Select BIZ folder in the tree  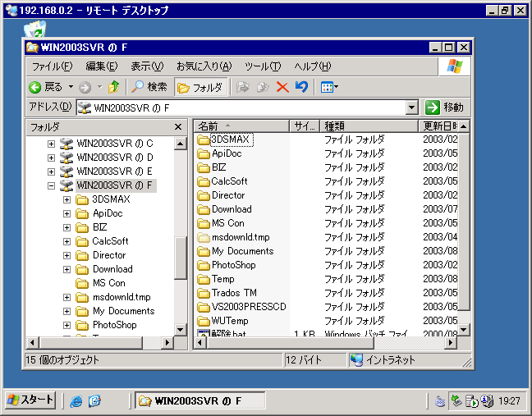point(100,227)
